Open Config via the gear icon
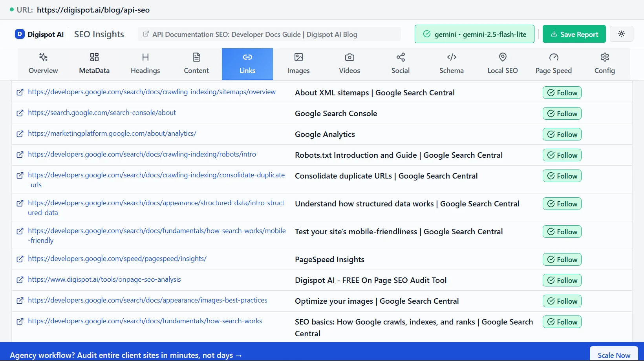The width and height of the screenshot is (644, 361). tap(604, 57)
